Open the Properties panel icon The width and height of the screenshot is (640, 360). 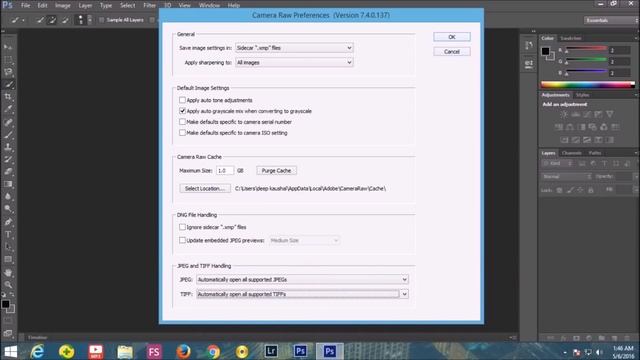[529, 64]
